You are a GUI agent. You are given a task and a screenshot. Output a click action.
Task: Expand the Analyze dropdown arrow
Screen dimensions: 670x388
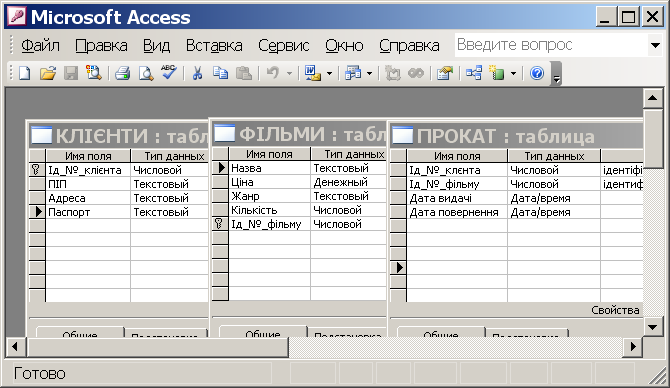(370, 73)
